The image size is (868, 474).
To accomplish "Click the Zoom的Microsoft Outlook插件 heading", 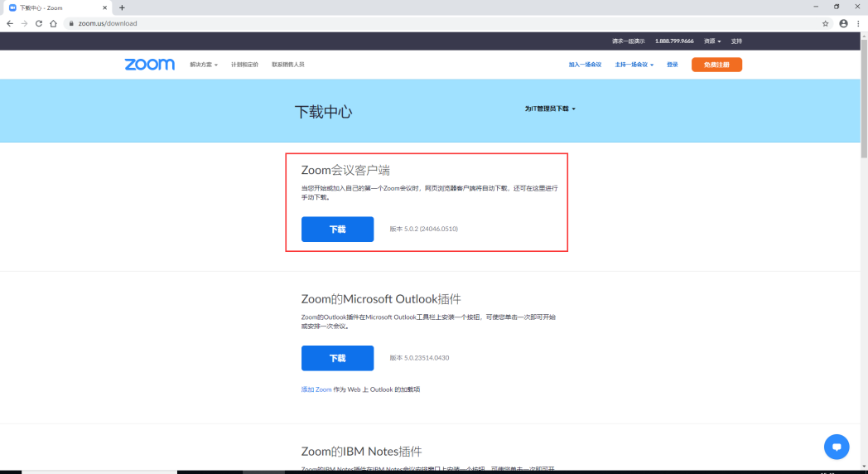I will (x=381, y=299).
